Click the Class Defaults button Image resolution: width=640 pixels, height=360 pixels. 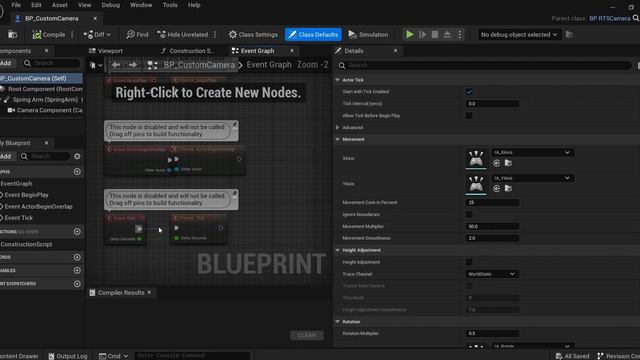(x=313, y=35)
